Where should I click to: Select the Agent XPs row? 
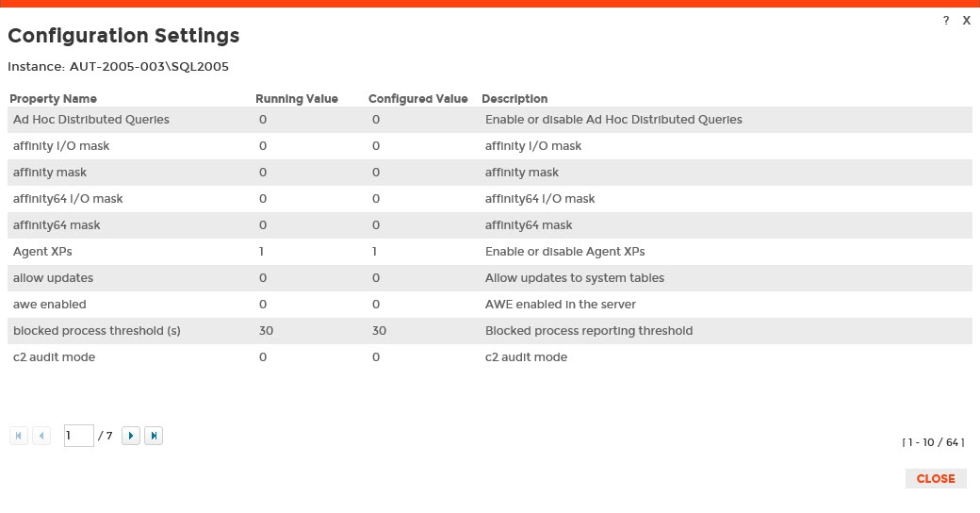(42, 252)
